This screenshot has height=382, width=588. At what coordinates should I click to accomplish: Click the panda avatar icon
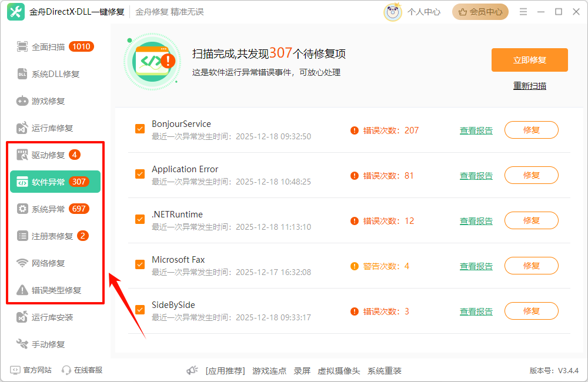tap(393, 12)
